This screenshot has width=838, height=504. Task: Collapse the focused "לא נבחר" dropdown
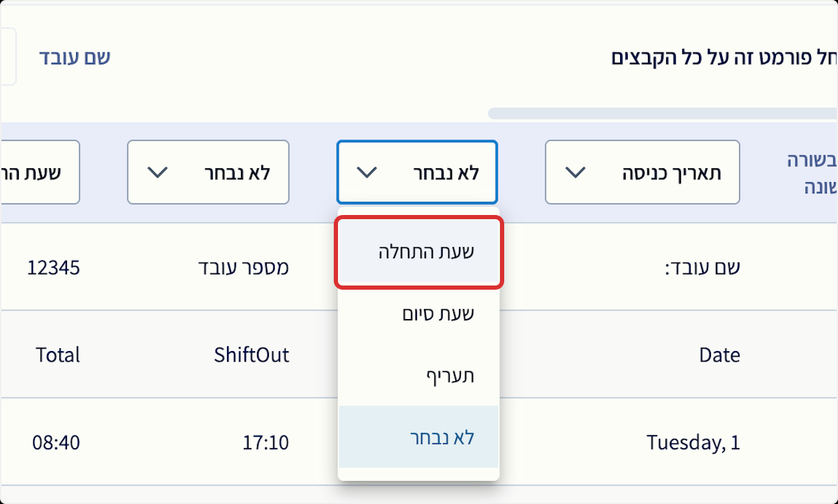(x=417, y=172)
